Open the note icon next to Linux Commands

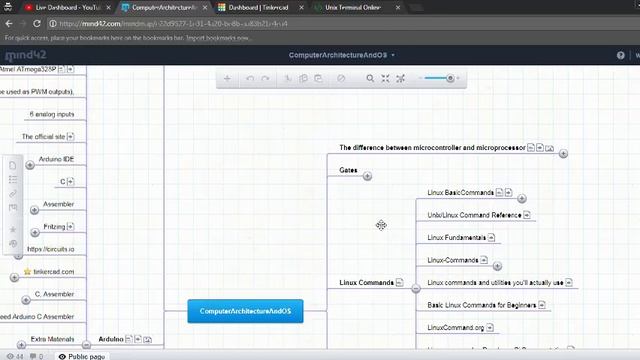(x=400, y=282)
